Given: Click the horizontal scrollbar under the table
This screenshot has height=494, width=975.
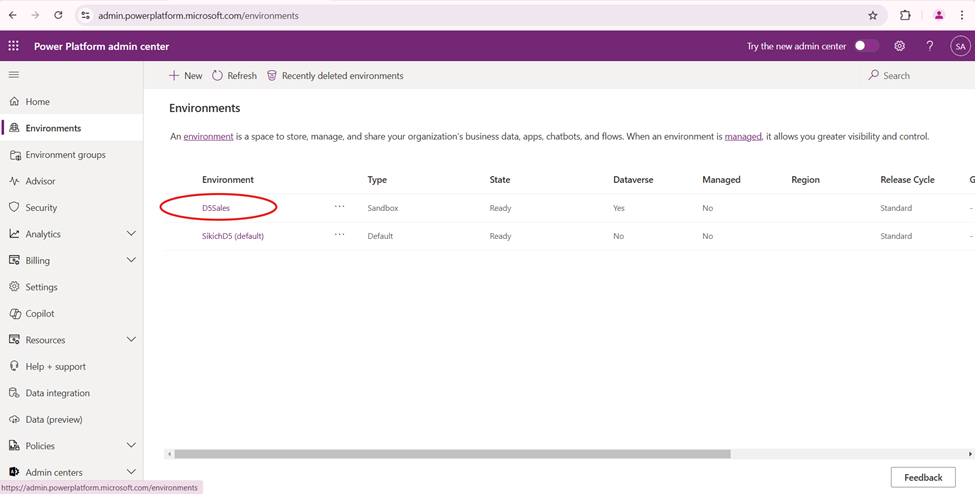Looking at the screenshot, I should 452,454.
